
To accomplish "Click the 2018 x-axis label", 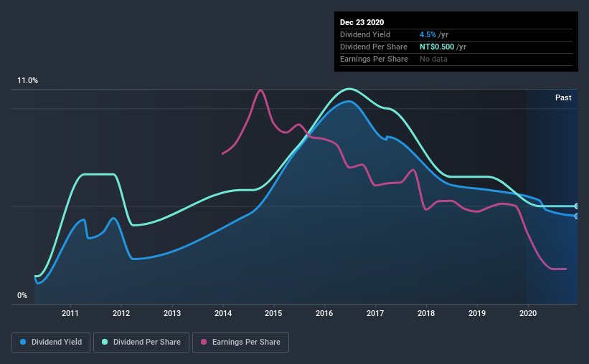I will point(426,313).
